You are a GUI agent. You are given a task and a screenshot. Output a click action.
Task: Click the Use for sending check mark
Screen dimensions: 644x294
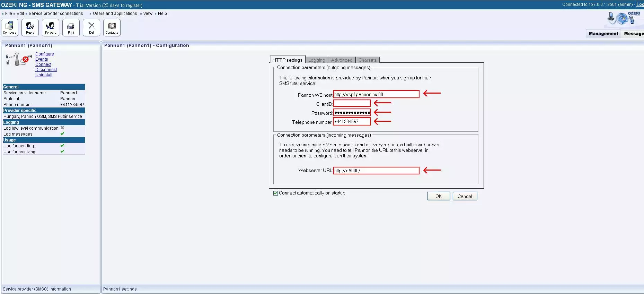(x=62, y=145)
